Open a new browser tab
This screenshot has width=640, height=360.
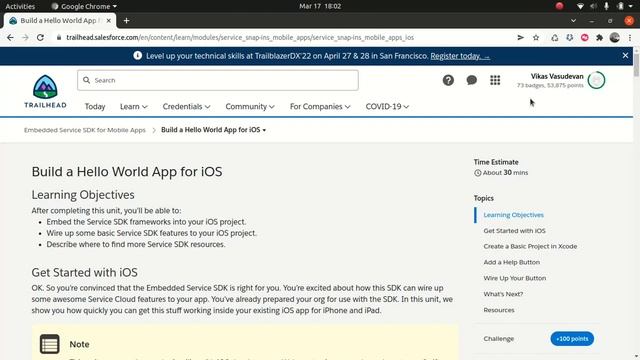click(x=126, y=20)
